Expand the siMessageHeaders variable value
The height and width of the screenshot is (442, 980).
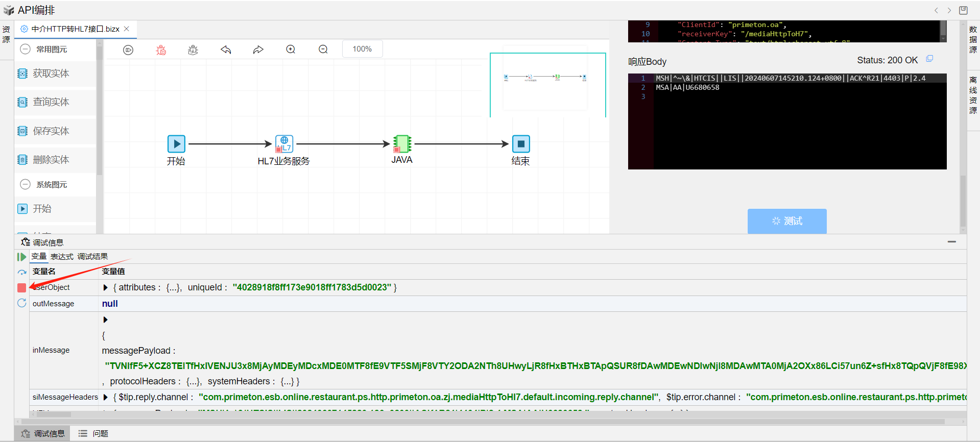click(x=106, y=397)
